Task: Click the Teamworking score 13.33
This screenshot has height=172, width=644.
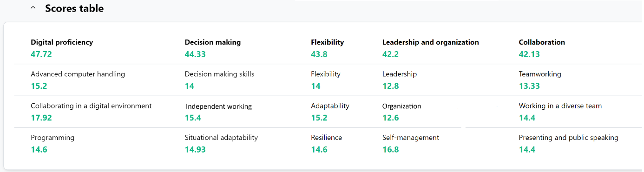Action: (x=529, y=86)
